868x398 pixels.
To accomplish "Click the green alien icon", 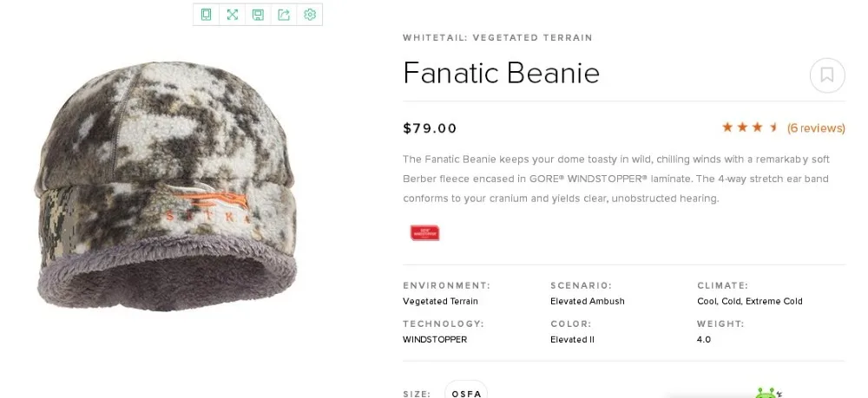I will click(x=766, y=394).
